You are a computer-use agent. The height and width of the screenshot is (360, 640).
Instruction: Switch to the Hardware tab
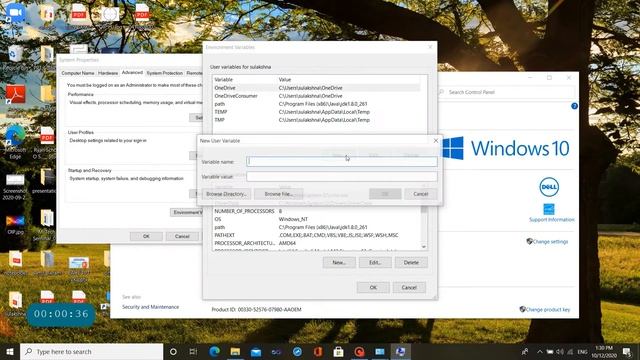pyautogui.click(x=108, y=73)
